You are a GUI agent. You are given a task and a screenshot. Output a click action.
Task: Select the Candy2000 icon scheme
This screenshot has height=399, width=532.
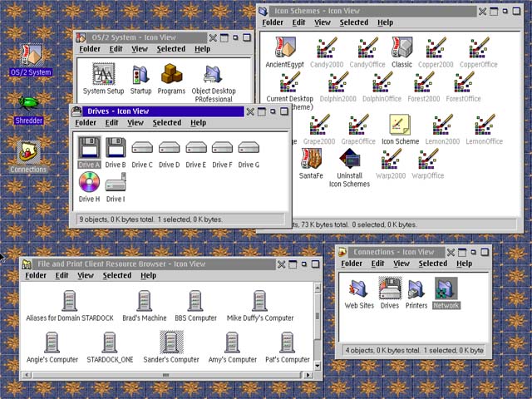click(x=327, y=47)
